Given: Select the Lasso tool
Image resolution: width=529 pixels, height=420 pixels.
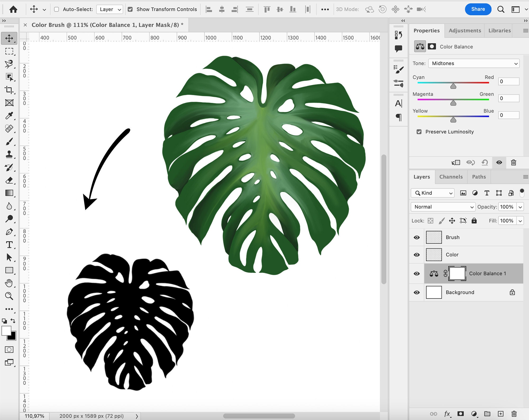Looking at the screenshot, I should [10, 64].
